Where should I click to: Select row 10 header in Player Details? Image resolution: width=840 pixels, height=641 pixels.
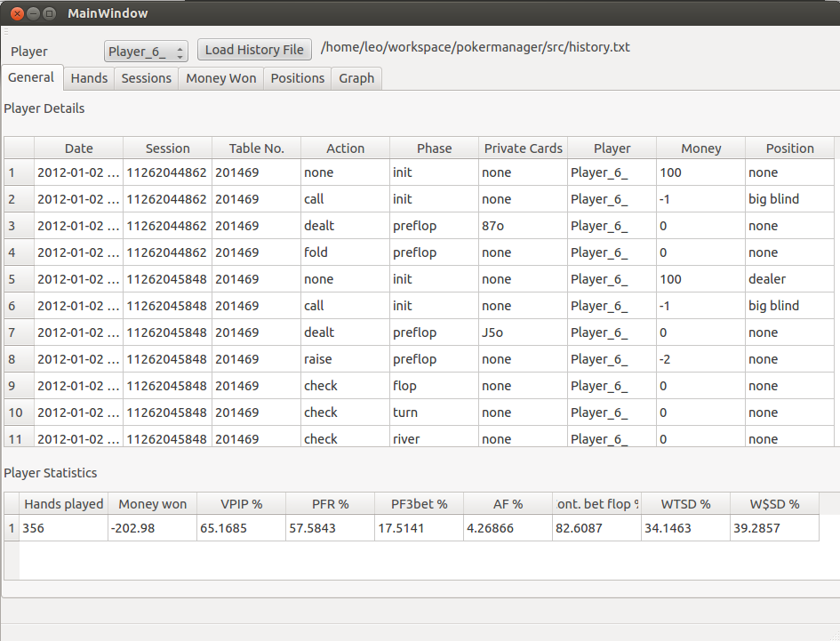coord(20,413)
